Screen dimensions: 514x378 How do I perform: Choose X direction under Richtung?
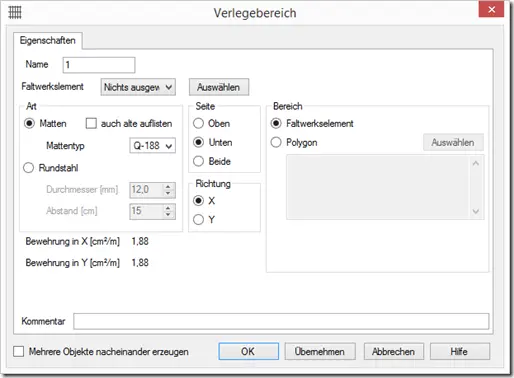198,201
